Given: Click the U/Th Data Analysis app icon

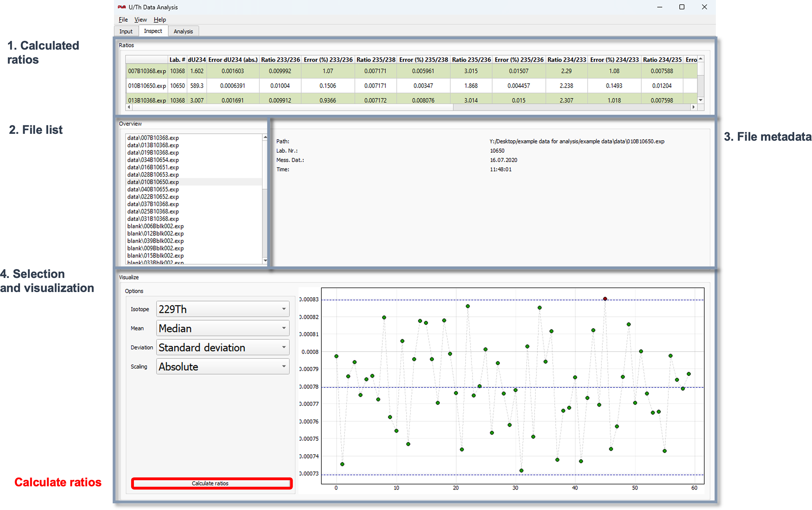Looking at the screenshot, I should 122,7.
